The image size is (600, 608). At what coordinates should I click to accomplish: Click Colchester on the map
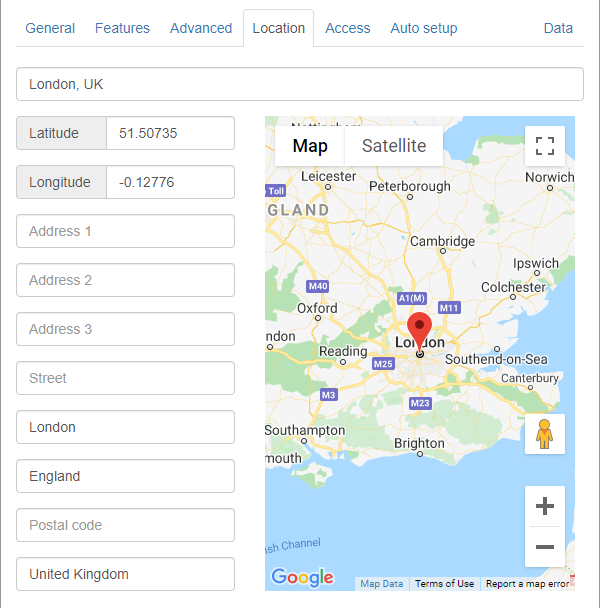(x=513, y=287)
